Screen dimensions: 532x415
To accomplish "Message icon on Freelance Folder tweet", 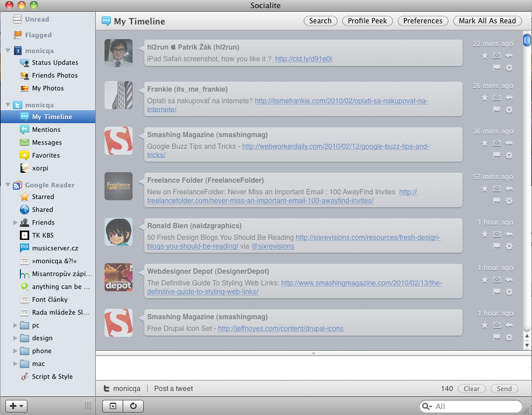I will point(497,189).
